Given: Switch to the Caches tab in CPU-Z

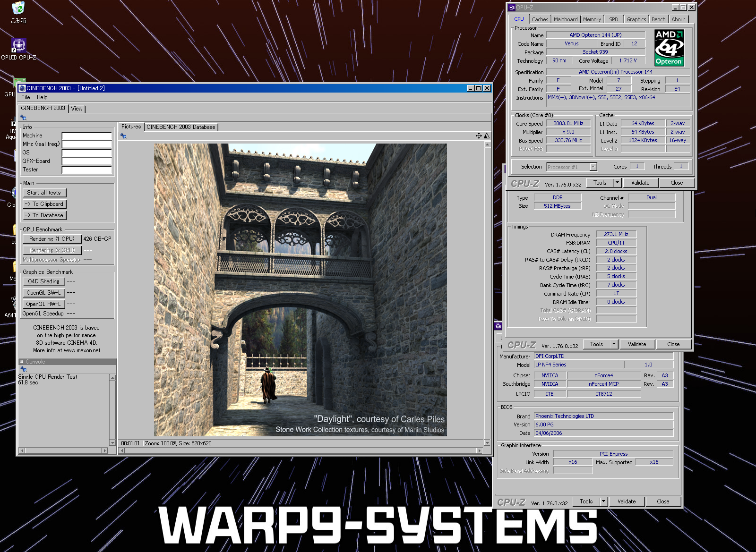Looking at the screenshot, I should point(540,19).
